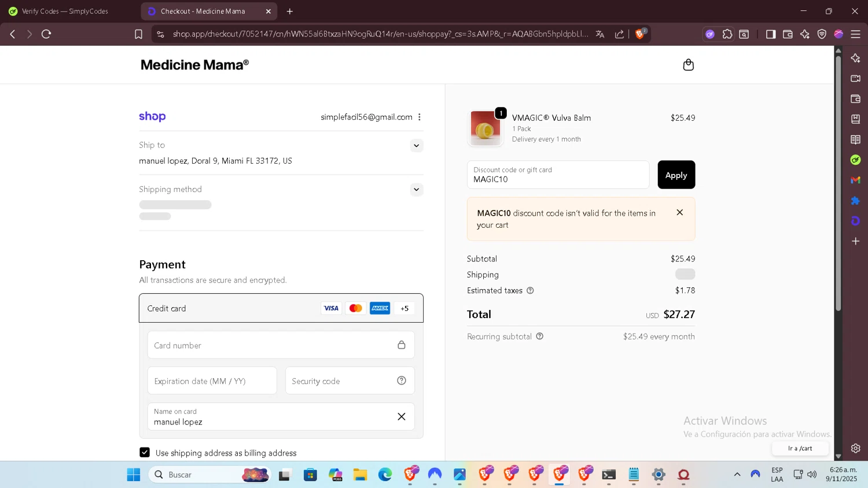Screen dimensions: 868x488
Task: Click the Buscar taskbar search box
Action: [x=210, y=475]
